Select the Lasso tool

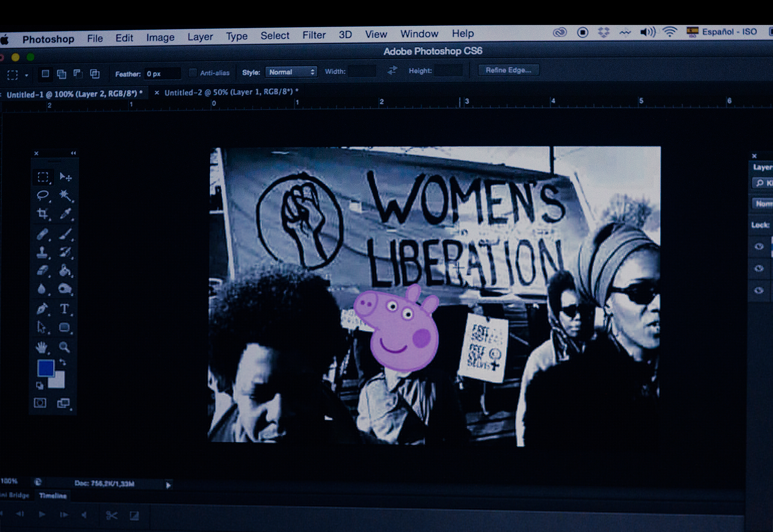tap(43, 195)
